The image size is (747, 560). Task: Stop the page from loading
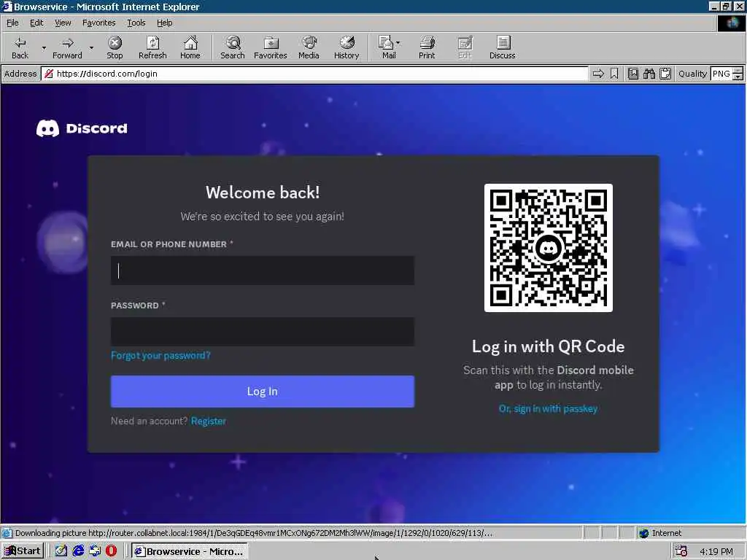[115, 47]
